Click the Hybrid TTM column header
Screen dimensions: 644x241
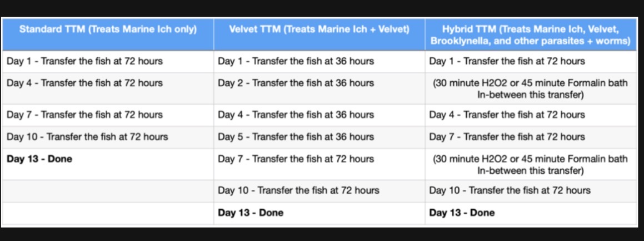click(530, 35)
